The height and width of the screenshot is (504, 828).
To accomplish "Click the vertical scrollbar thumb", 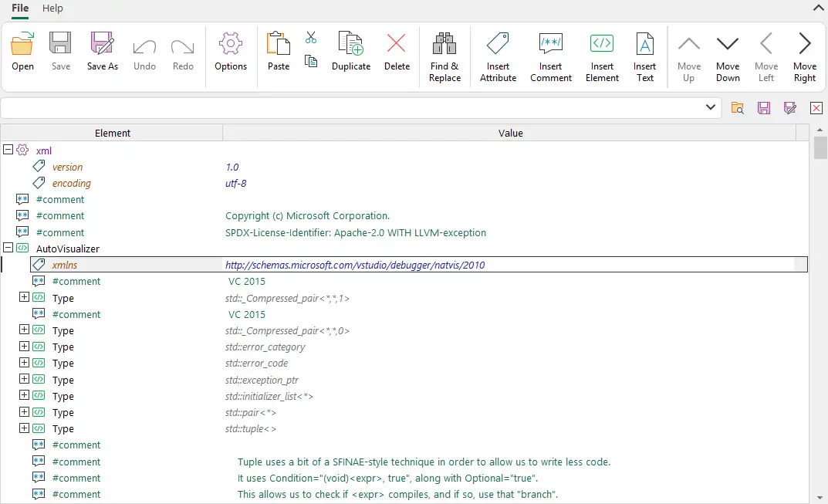I will (x=820, y=147).
